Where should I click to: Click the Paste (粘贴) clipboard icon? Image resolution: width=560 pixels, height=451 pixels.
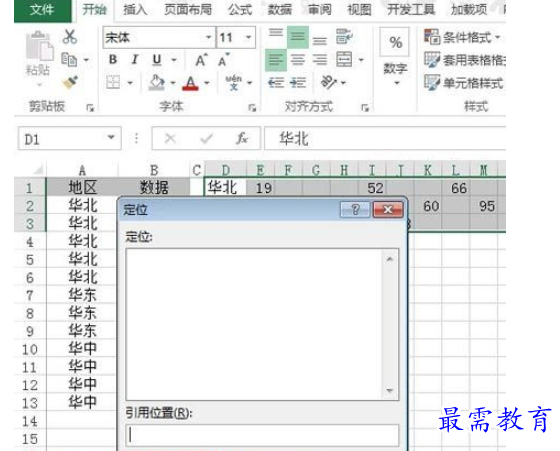(39, 47)
